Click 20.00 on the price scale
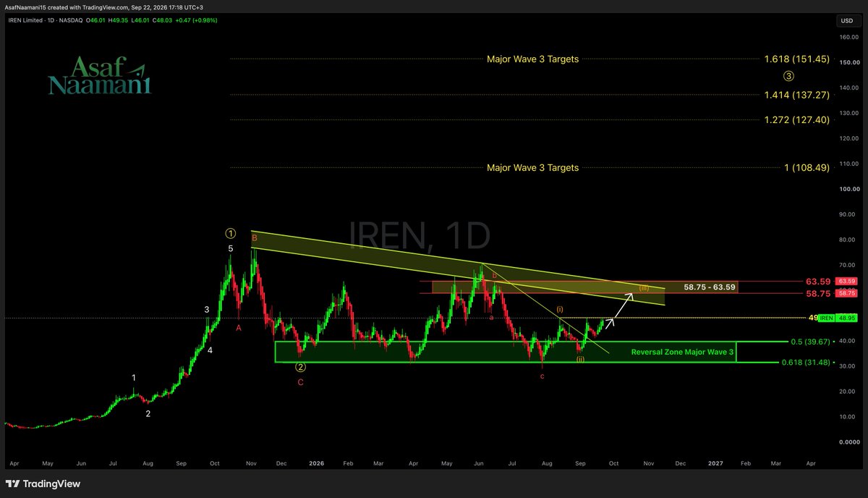The image size is (868, 498). [846, 392]
